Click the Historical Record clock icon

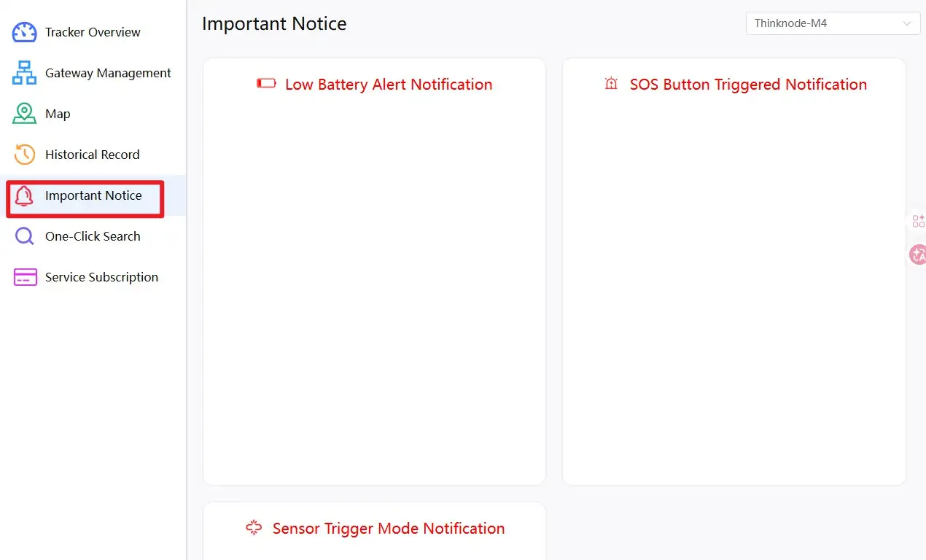coord(25,155)
